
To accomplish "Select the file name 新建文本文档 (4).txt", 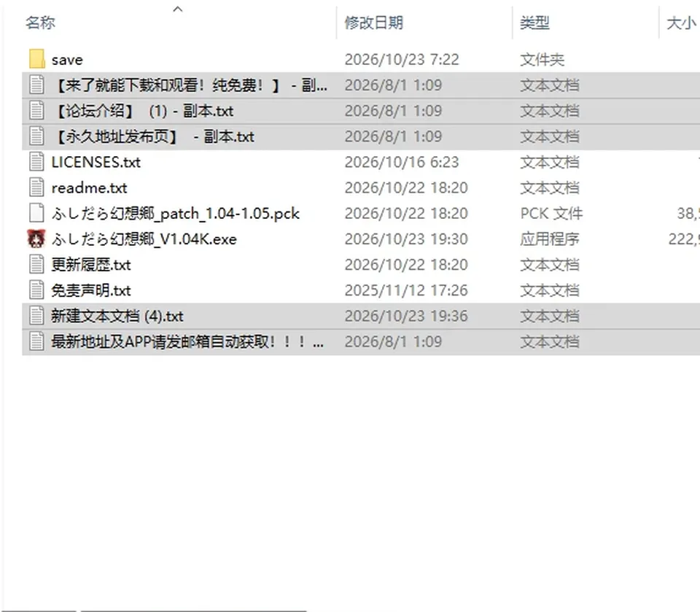I will tap(117, 317).
